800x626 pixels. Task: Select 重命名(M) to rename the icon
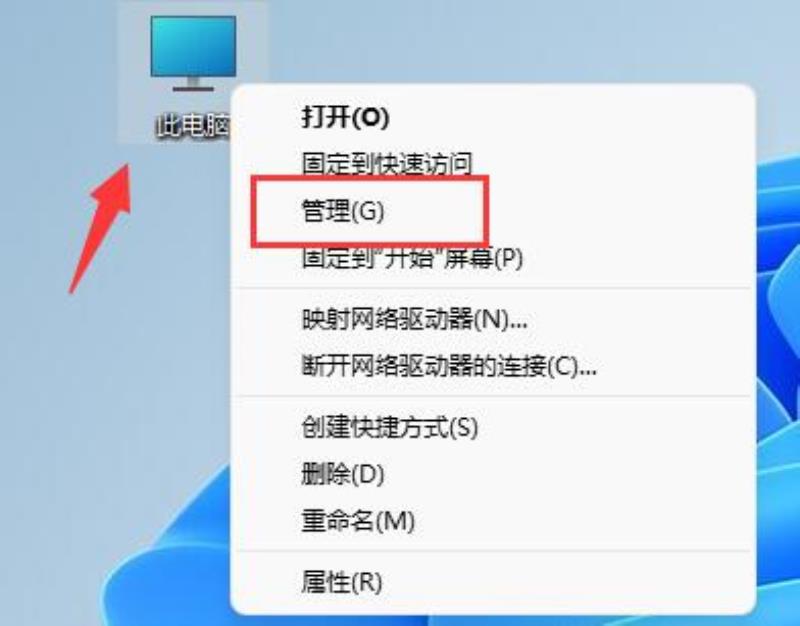click(x=358, y=521)
